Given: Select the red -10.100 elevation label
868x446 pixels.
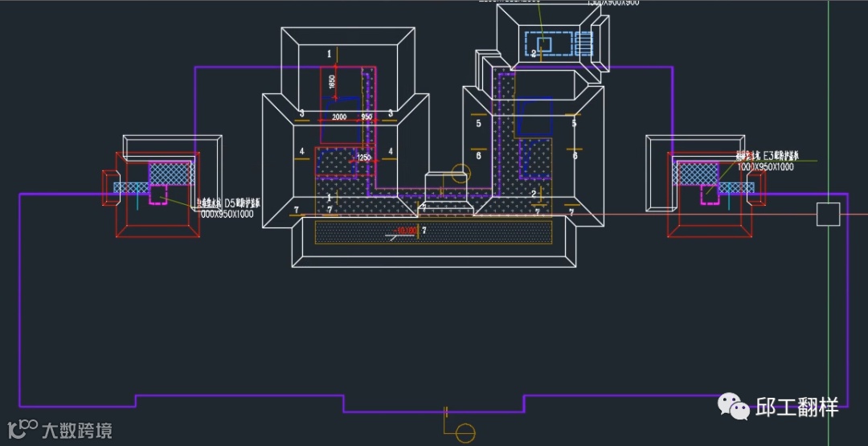Looking at the screenshot, I should pos(405,230).
